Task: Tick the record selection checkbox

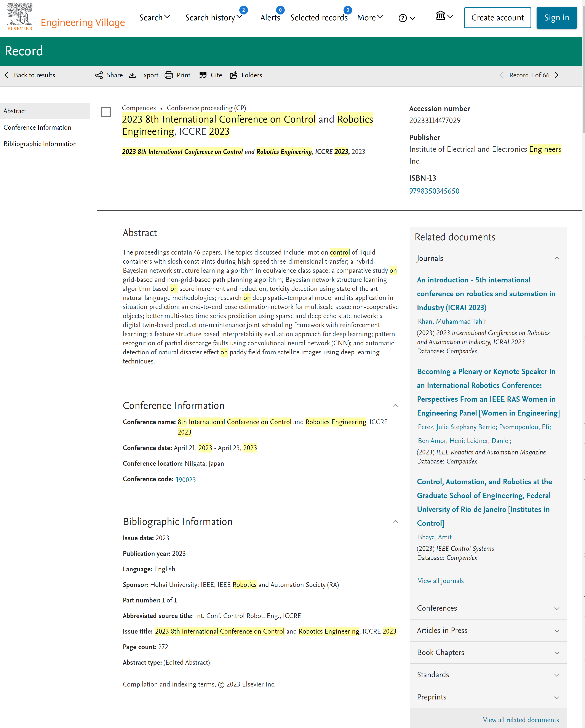Action: (106, 112)
